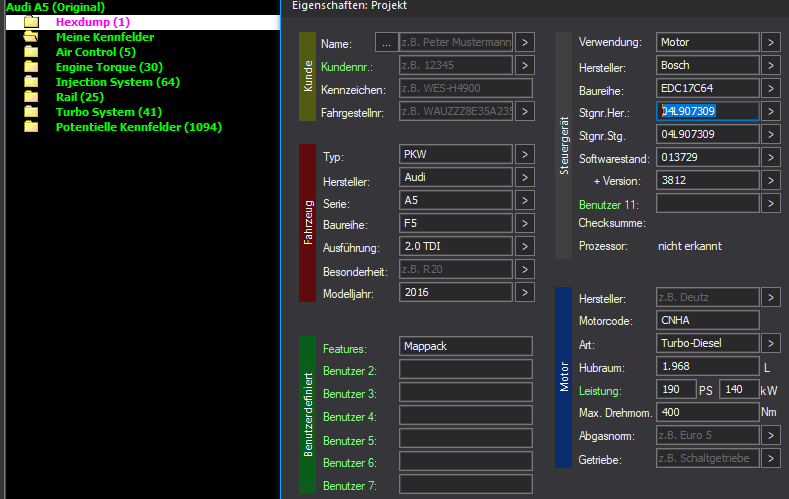Click the Kennzeichen input field
Image resolution: width=789 pixels, height=499 pixels.
(466, 88)
